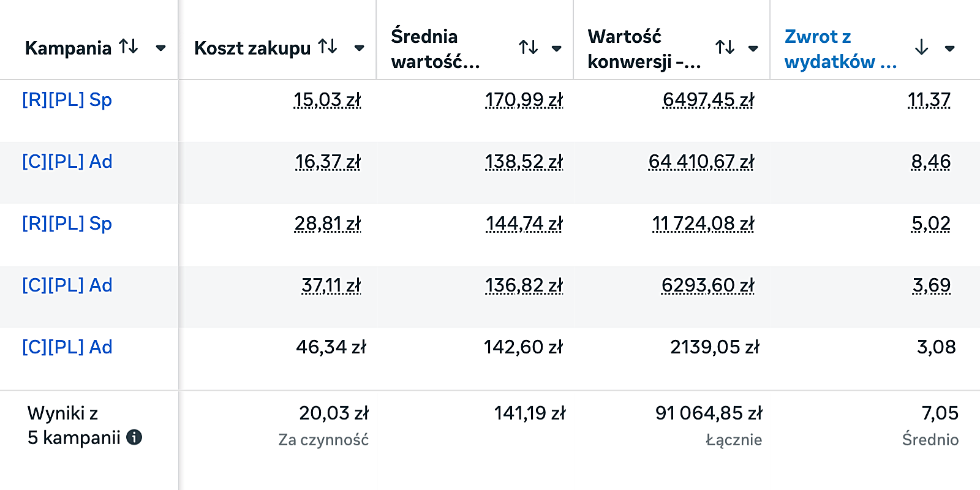Viewport: 980px width, 490px height.
Task: Select the Zwrot z wydatków column header
Action: (x=840, y=49)
